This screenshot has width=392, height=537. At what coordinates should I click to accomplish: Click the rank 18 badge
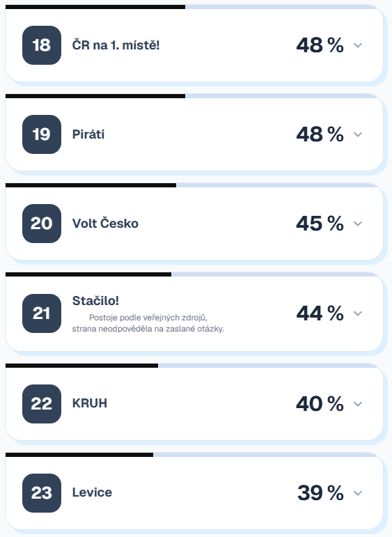tap(42, 45)
